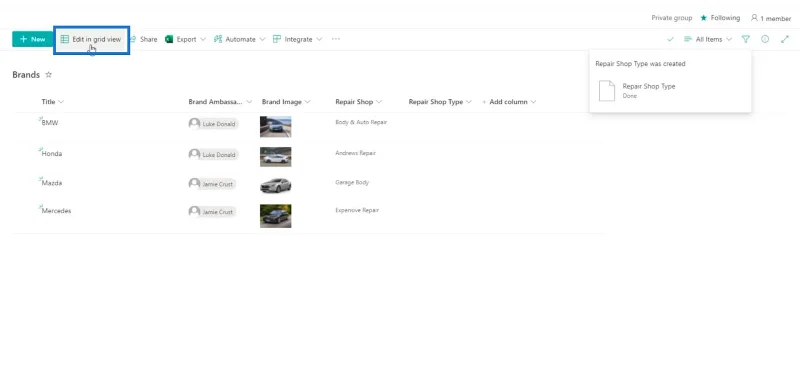The width and height of the screenshot is (800, 378).
Task: Open the All Items view selector
Action: (x=708, y=39)
